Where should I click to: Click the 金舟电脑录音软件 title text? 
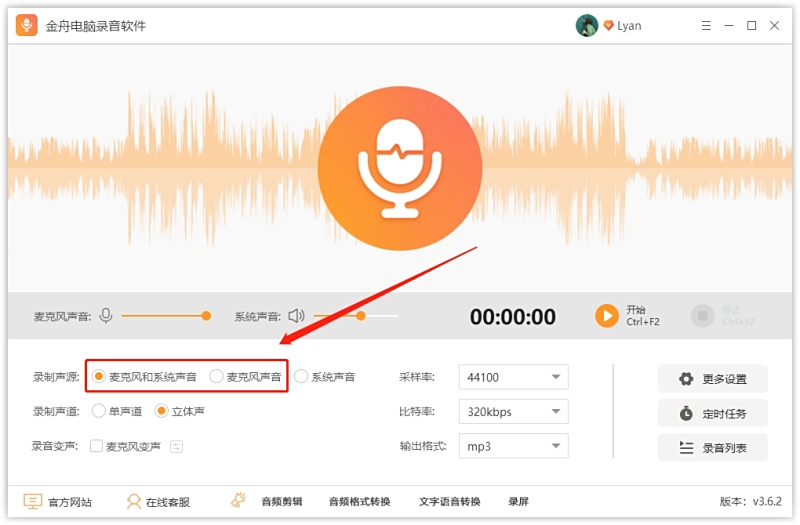(95, 26)
